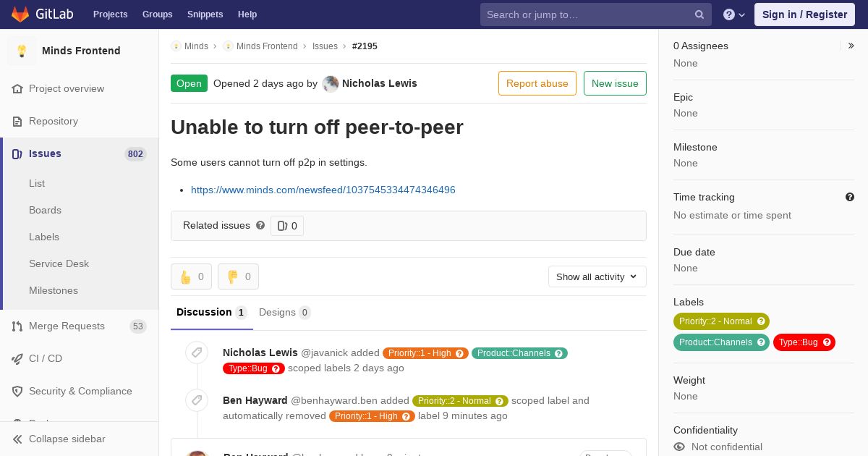The height and width of the screenshot is (456, 868).
Task: Open the Show all activity dropdown
Action: pos(597,276)
